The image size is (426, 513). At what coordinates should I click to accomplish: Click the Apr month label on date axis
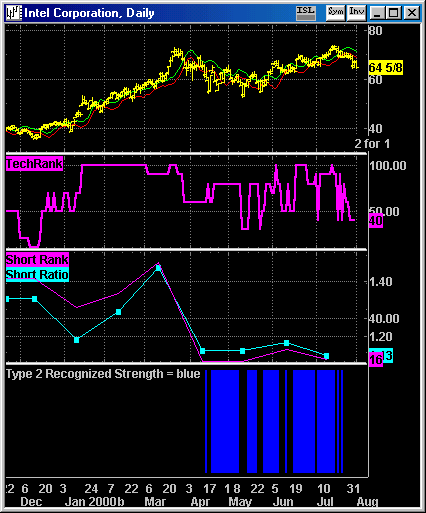pyautogui.click(x=200, y=501)
